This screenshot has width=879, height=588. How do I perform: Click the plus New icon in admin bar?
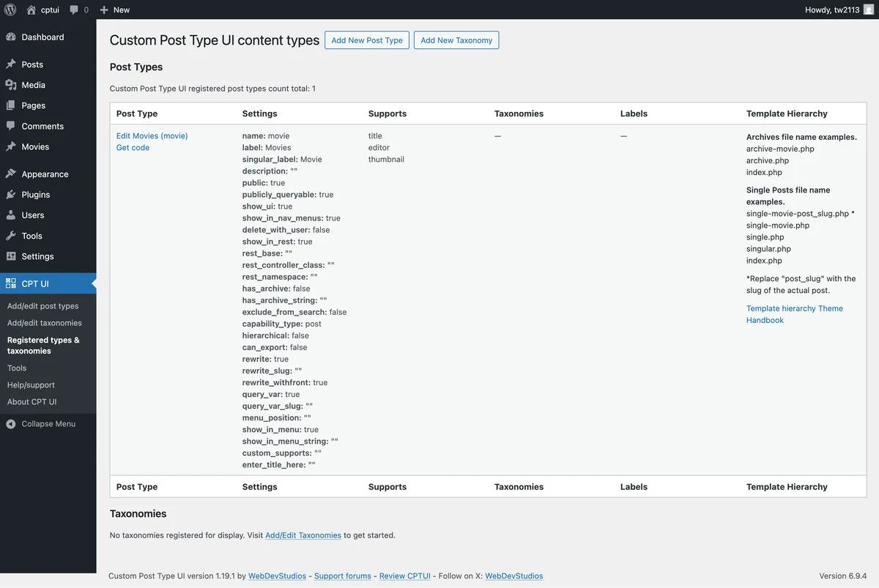pyautogui.click(x=104, y=10)
